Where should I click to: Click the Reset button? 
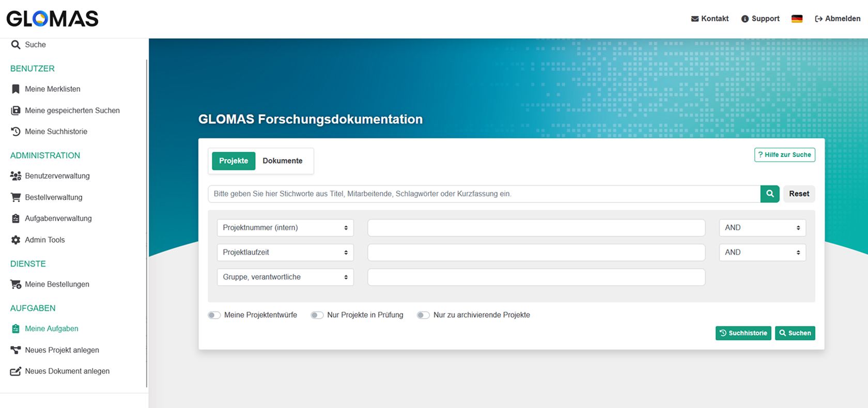799,194
